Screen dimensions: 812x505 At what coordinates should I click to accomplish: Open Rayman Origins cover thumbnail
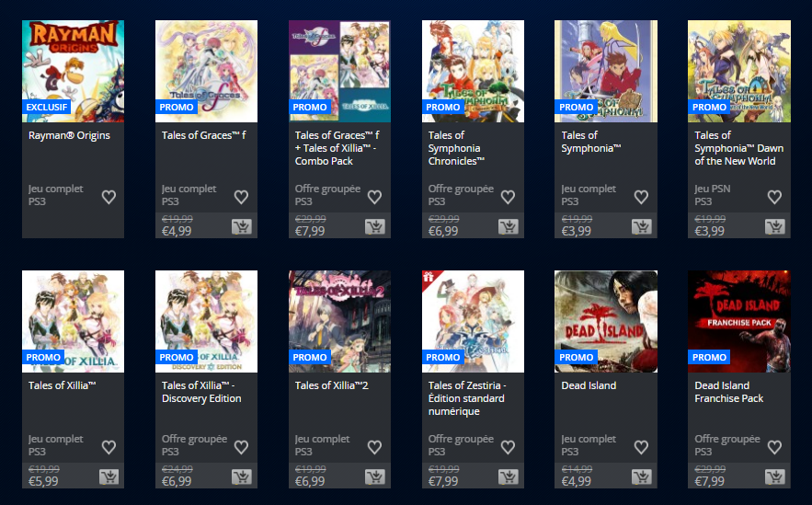point(73,72)
